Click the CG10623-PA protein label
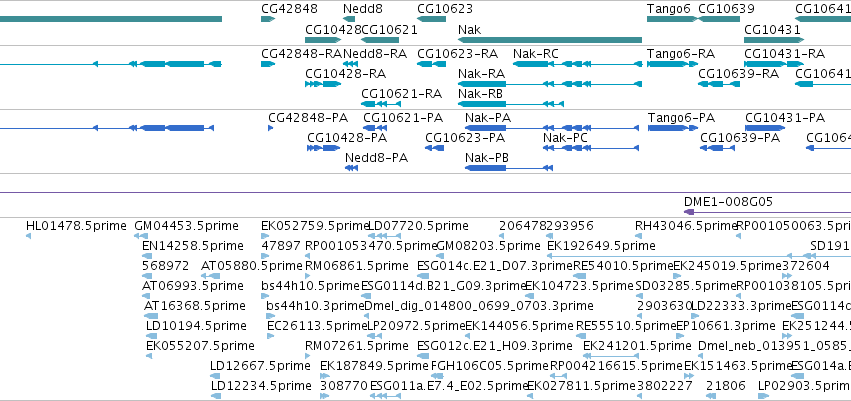 (465, 138)
